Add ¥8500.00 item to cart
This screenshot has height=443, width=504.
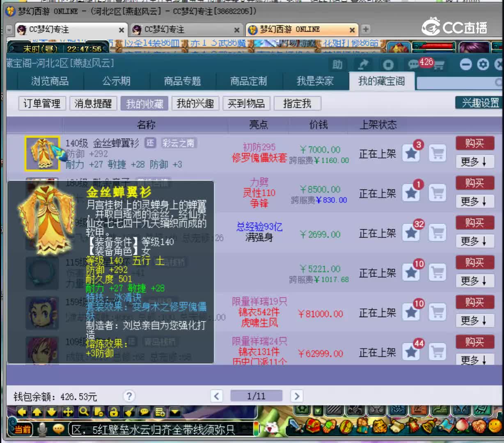[438, 192]
